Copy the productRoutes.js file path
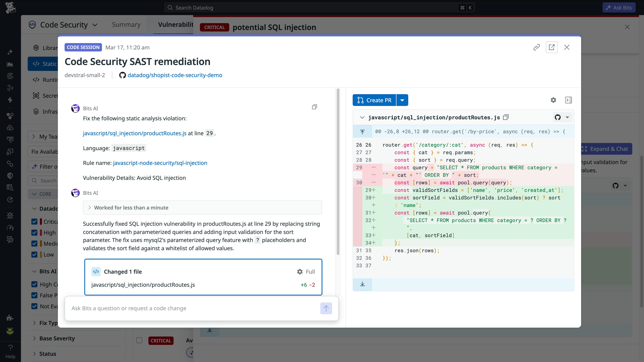This screenshot has width=644, height=362. pos(506,117)
